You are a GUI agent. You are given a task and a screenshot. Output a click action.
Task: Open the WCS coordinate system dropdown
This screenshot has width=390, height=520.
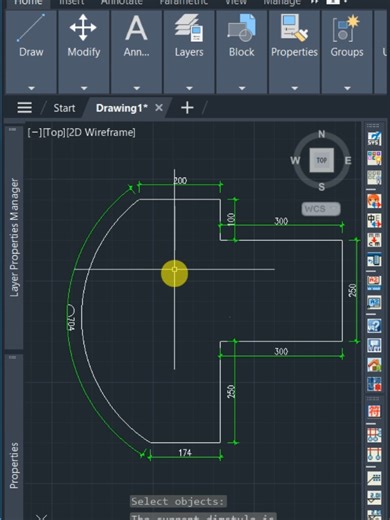click(x=321, y=209)
